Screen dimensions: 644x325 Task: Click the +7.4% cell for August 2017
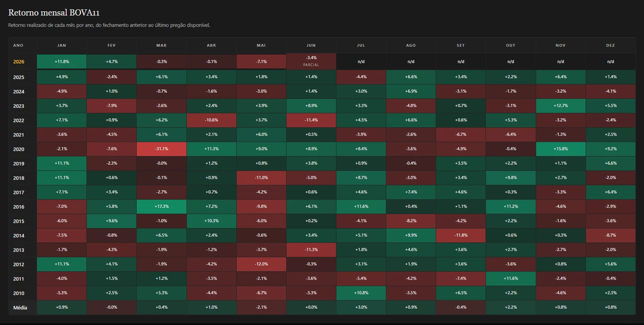tap(411, 192)
